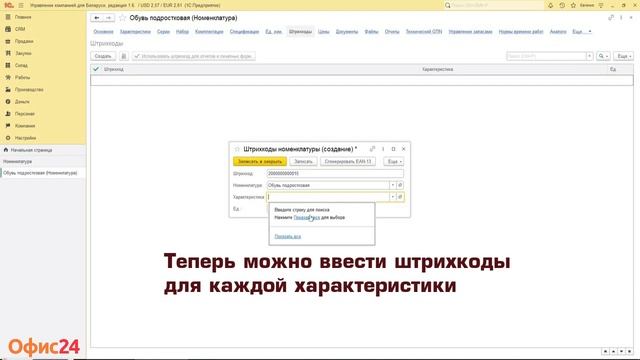The height and width of the screenshot is (360, 640).
Task: Open history clock icon
Action: coord(562,5)
